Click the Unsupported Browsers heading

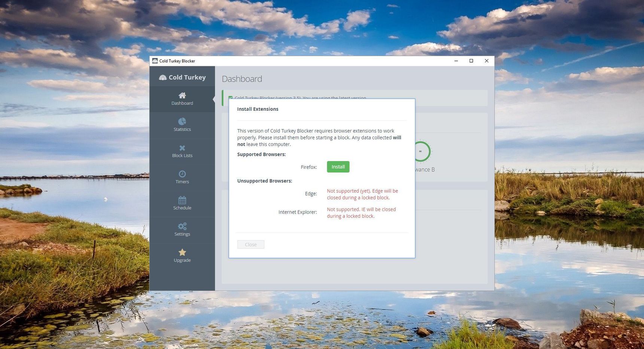(264, 181)
